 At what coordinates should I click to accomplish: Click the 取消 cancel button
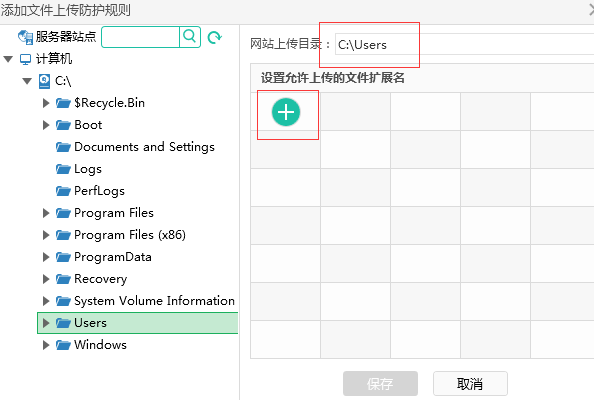pyautogui.click(x=470, y=384)
